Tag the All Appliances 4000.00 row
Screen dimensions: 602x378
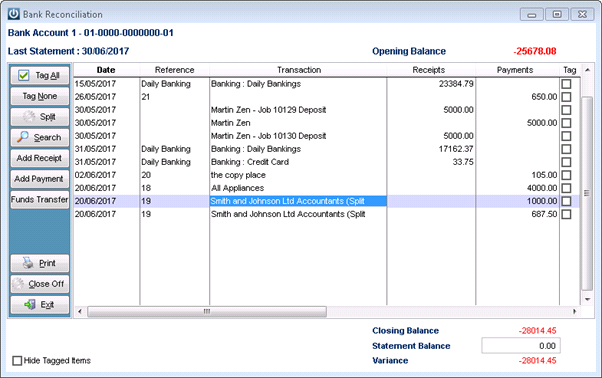click(566, 188)
